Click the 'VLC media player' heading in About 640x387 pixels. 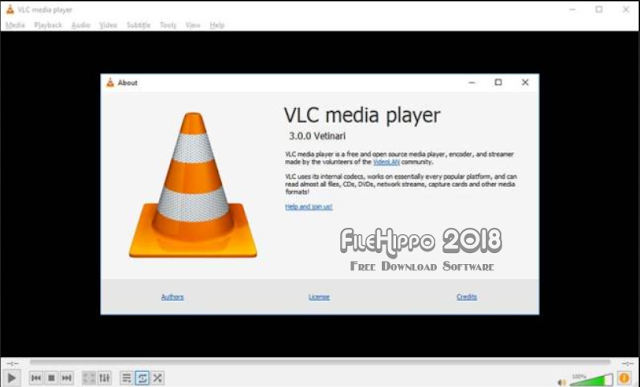click(362, 116)
